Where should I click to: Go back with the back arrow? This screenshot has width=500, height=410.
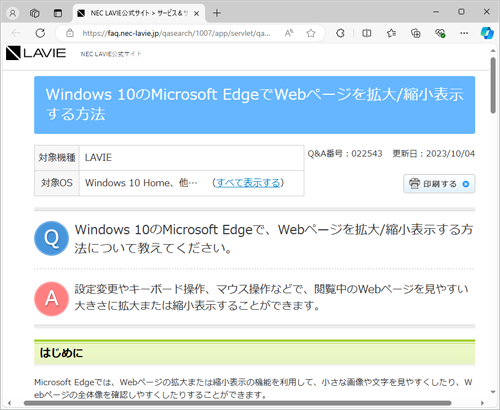[16, 33]
